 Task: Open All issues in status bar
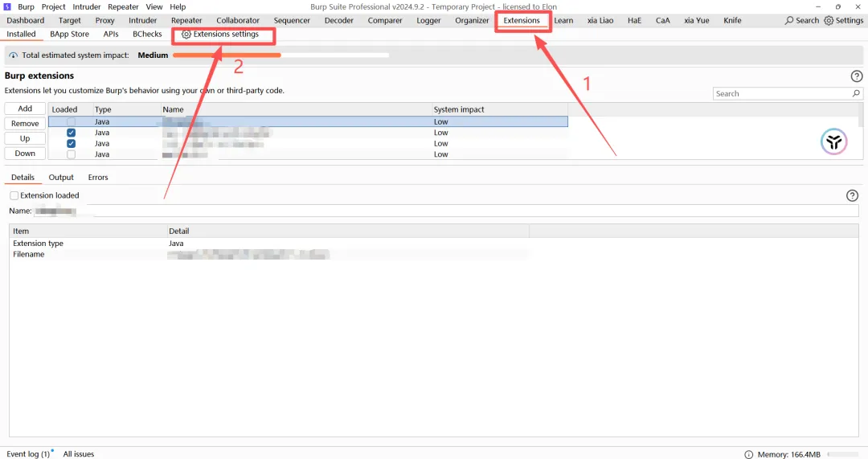point(79,454)
